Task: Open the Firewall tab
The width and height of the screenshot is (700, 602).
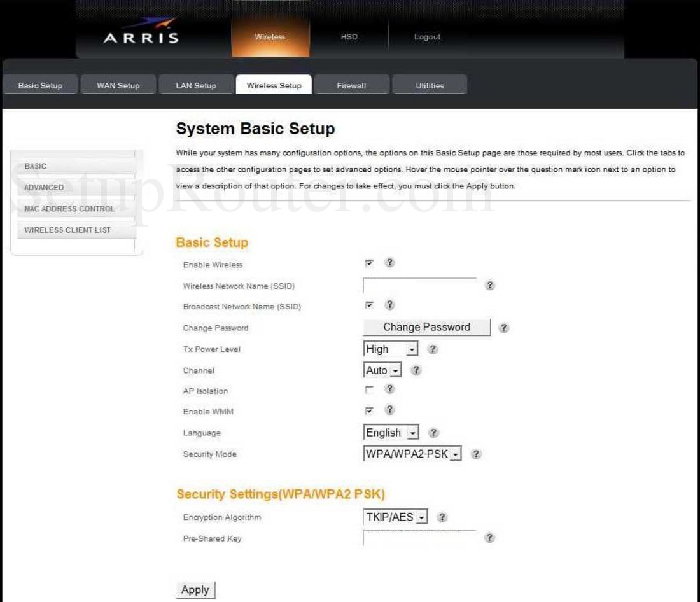Action: (352, 85)
